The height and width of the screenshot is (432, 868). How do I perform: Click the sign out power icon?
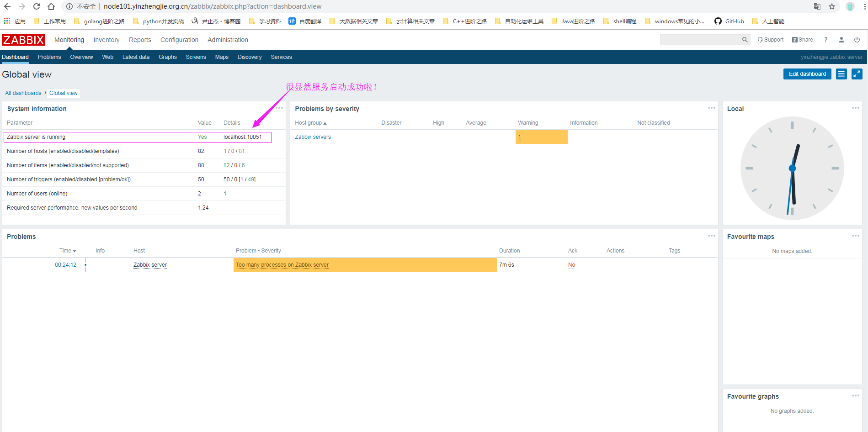pos(857,40)
